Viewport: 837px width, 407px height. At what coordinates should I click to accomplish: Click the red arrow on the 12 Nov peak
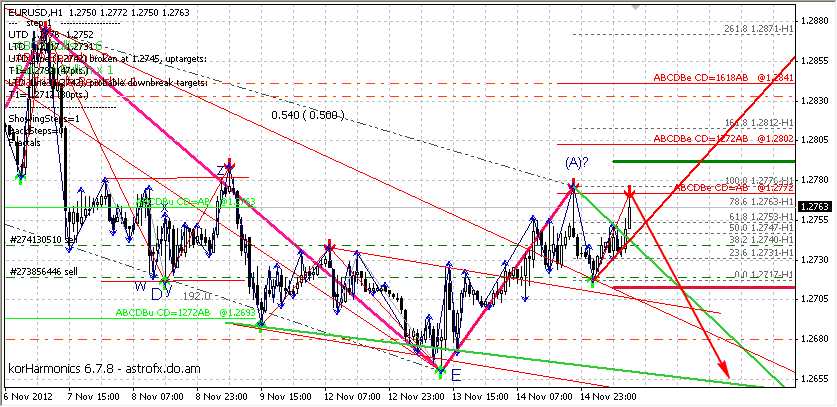click(329, 246)
